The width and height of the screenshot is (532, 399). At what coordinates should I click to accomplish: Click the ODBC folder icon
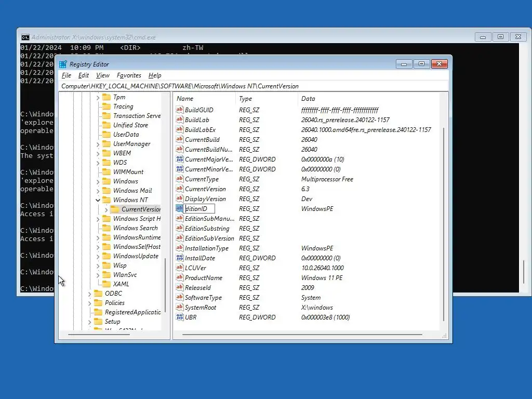[x=98, y=293]
